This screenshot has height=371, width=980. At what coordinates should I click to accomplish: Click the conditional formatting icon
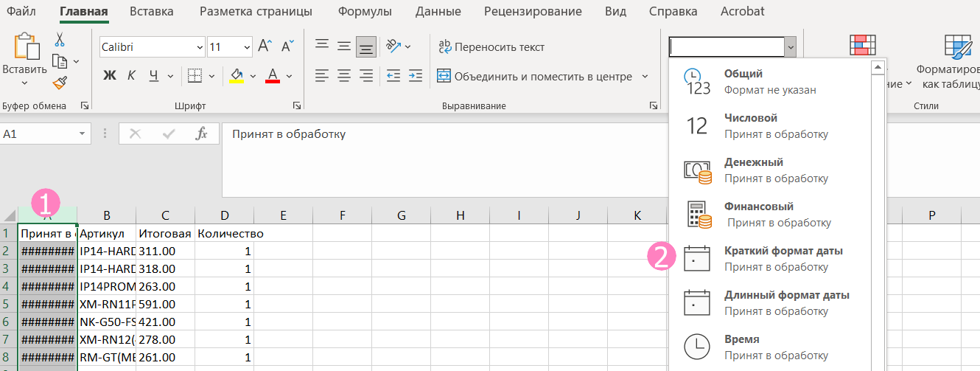(x=862, y=46)
